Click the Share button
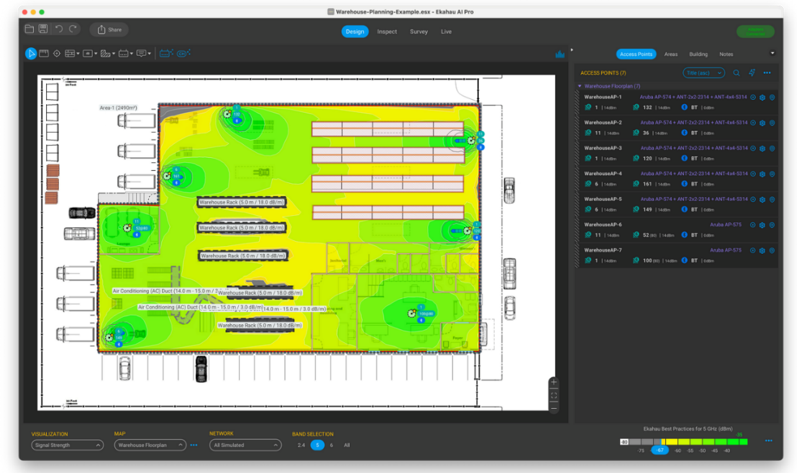Screen dimensions: 797x473 pyautogui.click(x=109, y=29)
